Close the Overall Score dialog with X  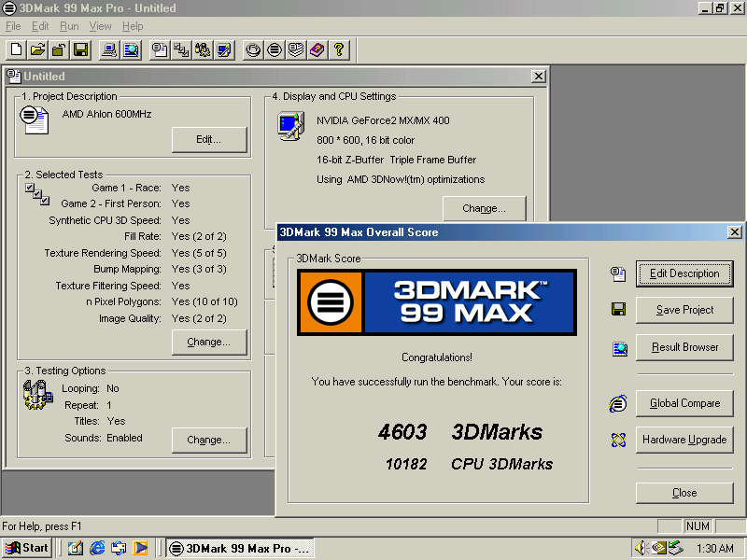pos(735,231)
